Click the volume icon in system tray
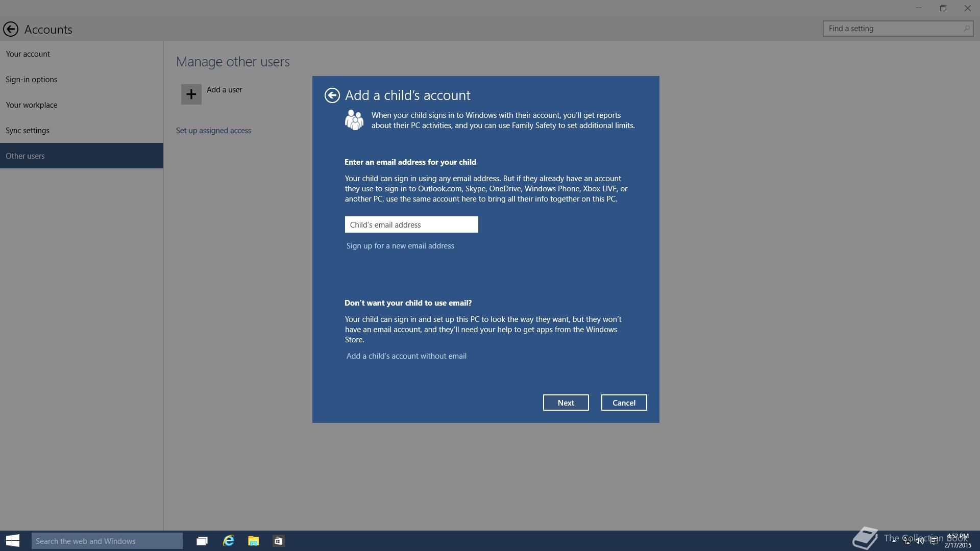The image size is (980, 551). point(920,541)
